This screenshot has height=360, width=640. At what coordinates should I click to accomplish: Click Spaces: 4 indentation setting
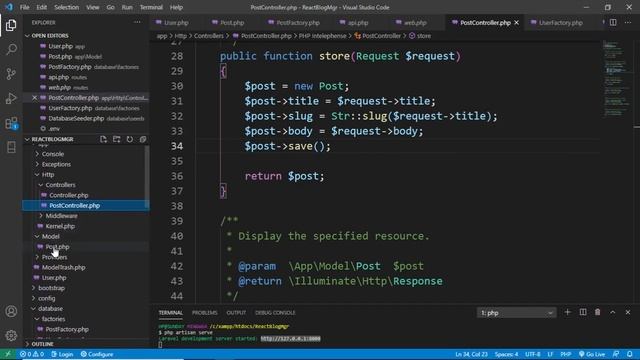point(507,354)
